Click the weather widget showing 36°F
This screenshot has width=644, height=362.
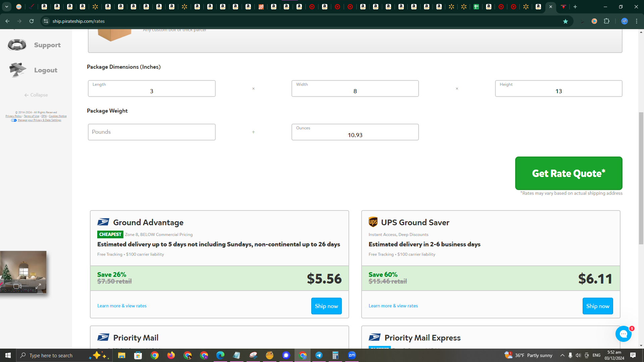pyautogui.click(x=528, y=355)
